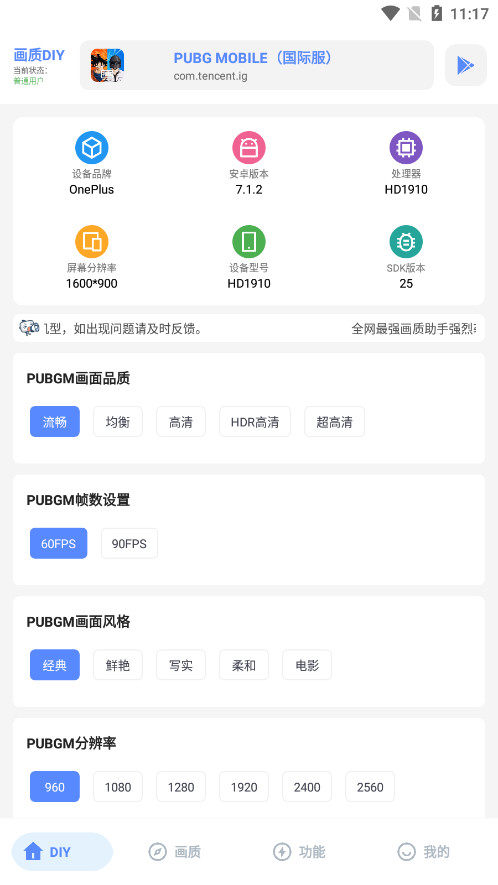This screenshot has width=498, height=885.
Task: Tap the no-SIM status icon
Action: pos(414,13)
